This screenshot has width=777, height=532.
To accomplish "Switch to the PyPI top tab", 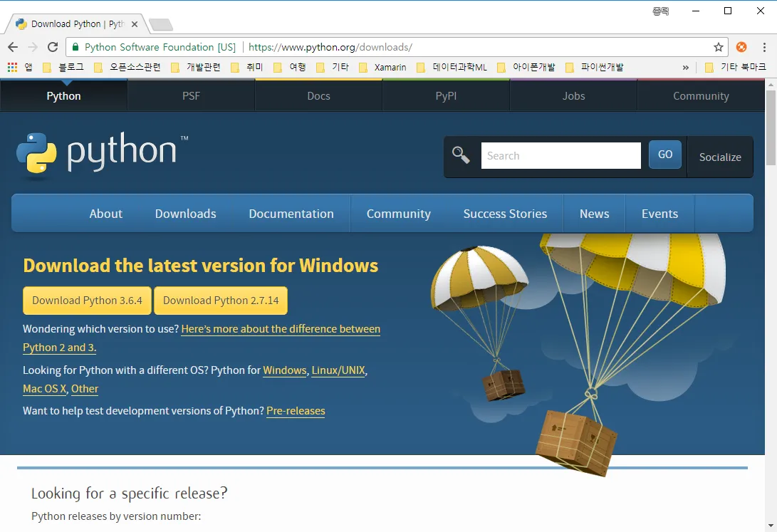I will [x=446, y=95].
